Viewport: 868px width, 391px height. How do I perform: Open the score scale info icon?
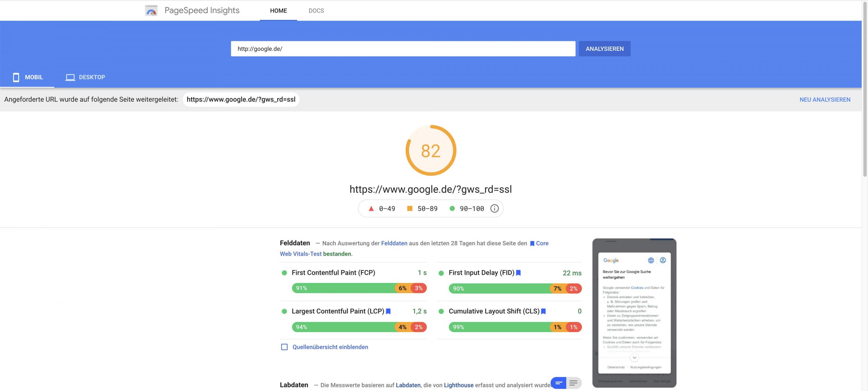[494, 208]
